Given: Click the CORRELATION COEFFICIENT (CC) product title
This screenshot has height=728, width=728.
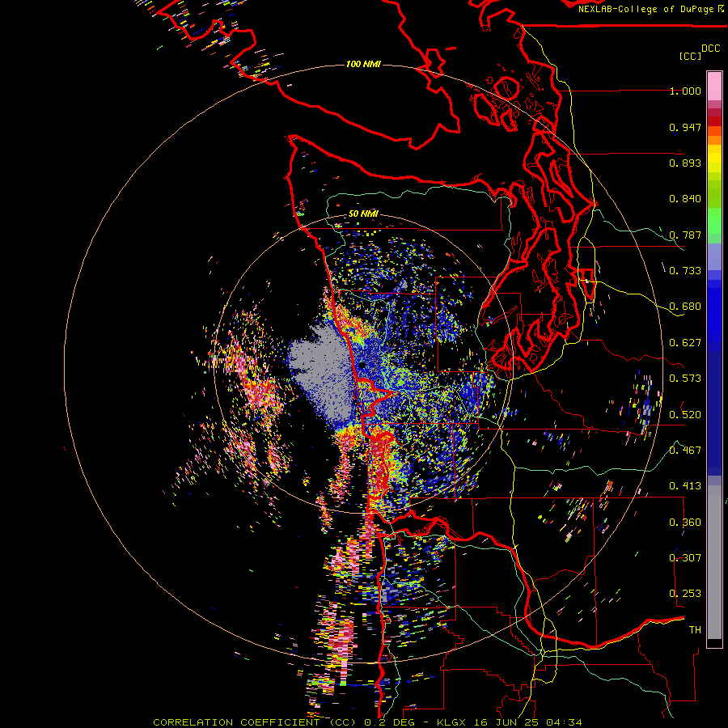Looking at the screenshot, I should coord(256,722).
